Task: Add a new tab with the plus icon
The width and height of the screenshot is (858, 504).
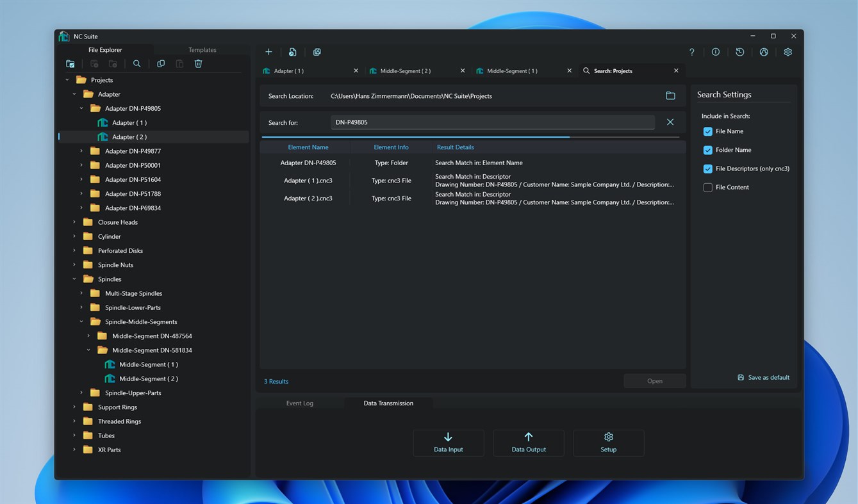Action: [268, 52]
